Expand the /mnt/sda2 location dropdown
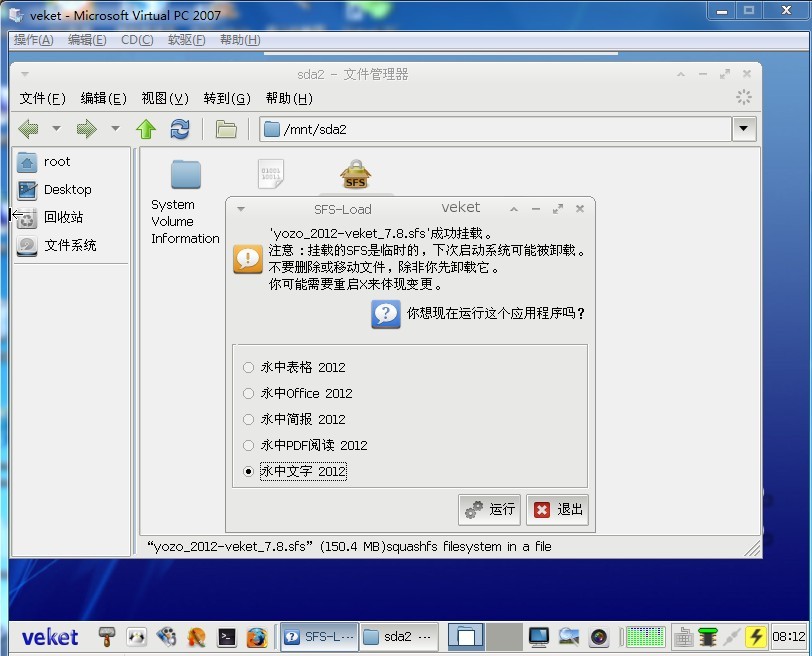 (x=744, y=128)
